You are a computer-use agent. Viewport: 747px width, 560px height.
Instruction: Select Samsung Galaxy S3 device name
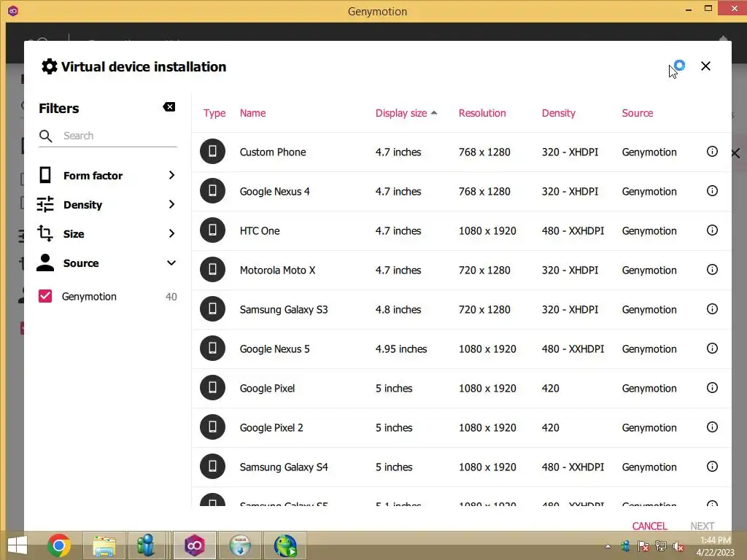click(x=284, y=309)
